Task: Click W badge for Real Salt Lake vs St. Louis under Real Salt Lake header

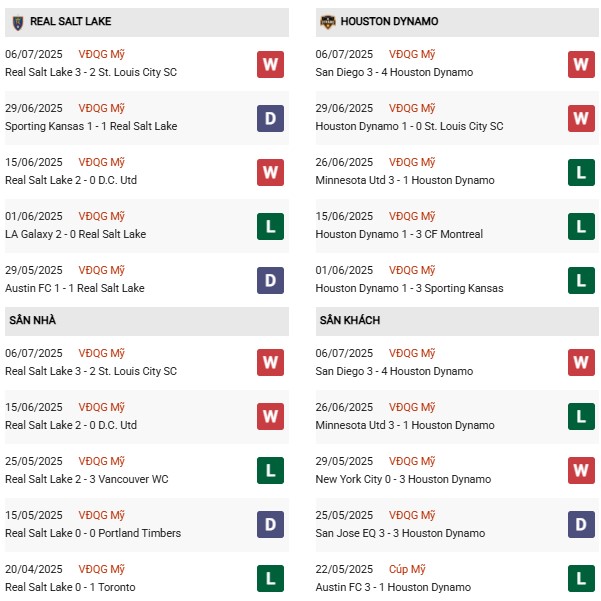Action: point(270,64)
